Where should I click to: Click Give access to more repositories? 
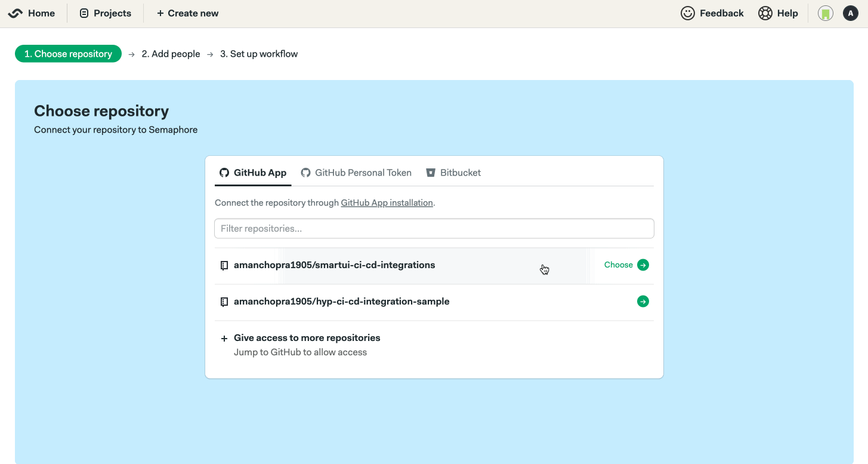[307, 338]
